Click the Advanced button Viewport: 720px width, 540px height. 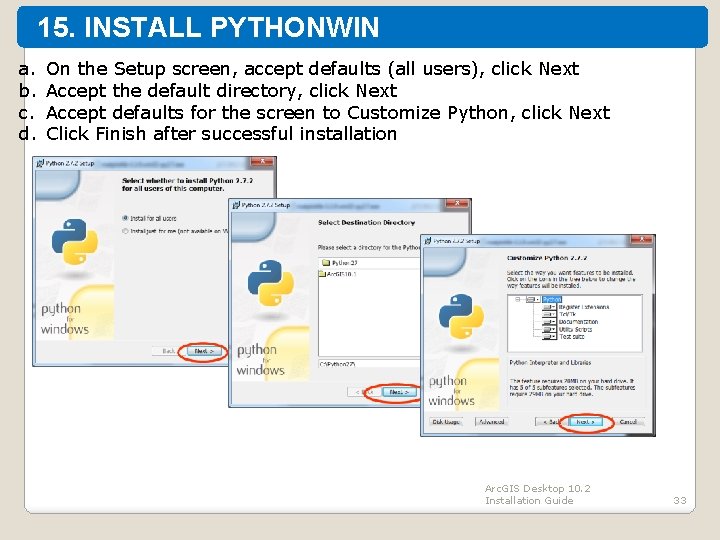click(x=492, y=422)
